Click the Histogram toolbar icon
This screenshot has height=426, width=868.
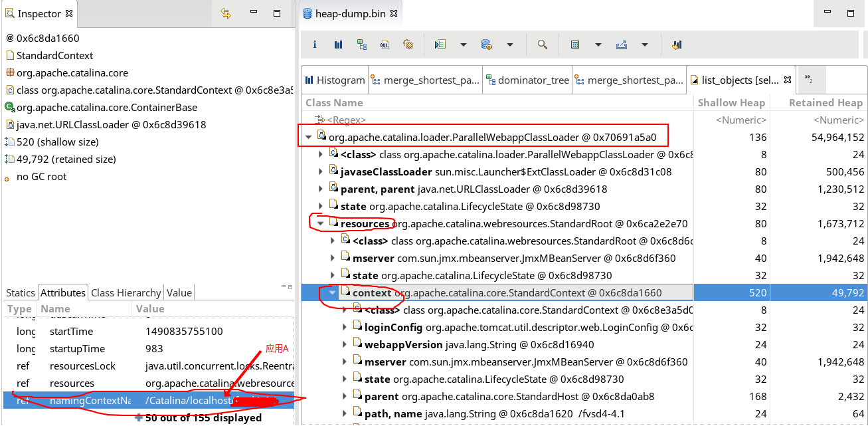coord(338,45)
